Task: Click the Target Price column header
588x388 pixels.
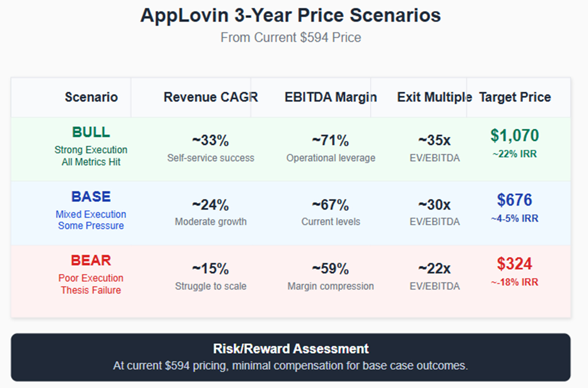Action: (x=515, y=97)
